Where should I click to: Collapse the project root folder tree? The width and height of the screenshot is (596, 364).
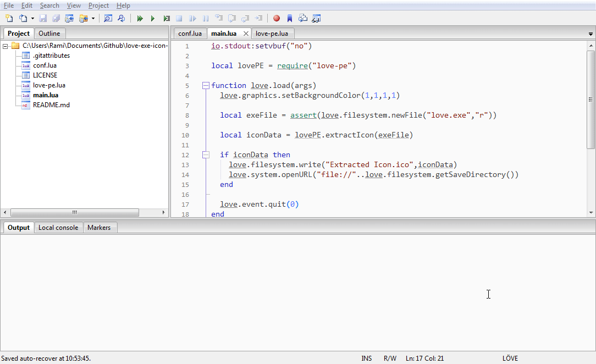5,46
